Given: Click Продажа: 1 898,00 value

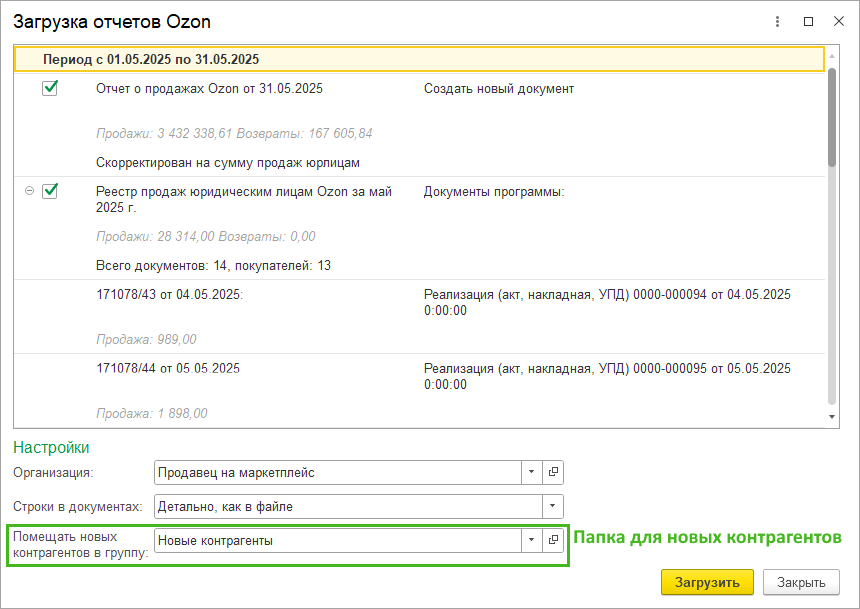Looking at the screenshot, I should click(x=151, y=413).
